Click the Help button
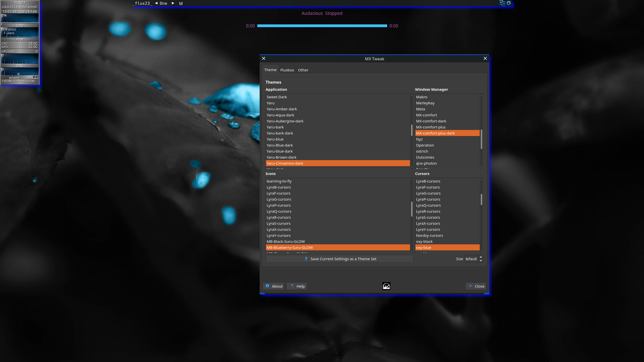The width and height of the screenshot is (644, 362). [297, 286]
